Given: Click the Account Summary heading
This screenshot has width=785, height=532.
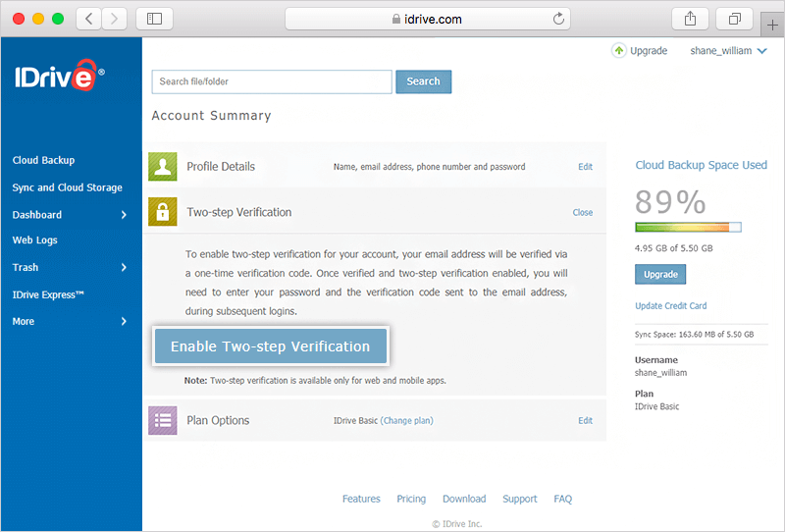Looking at the screenshot, I should tap(211, 116).
